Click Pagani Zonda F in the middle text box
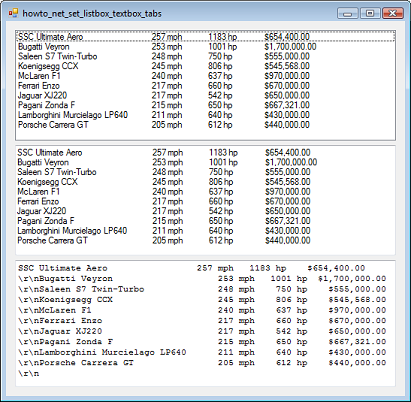411x402 pixels. (x=46, y=221)
